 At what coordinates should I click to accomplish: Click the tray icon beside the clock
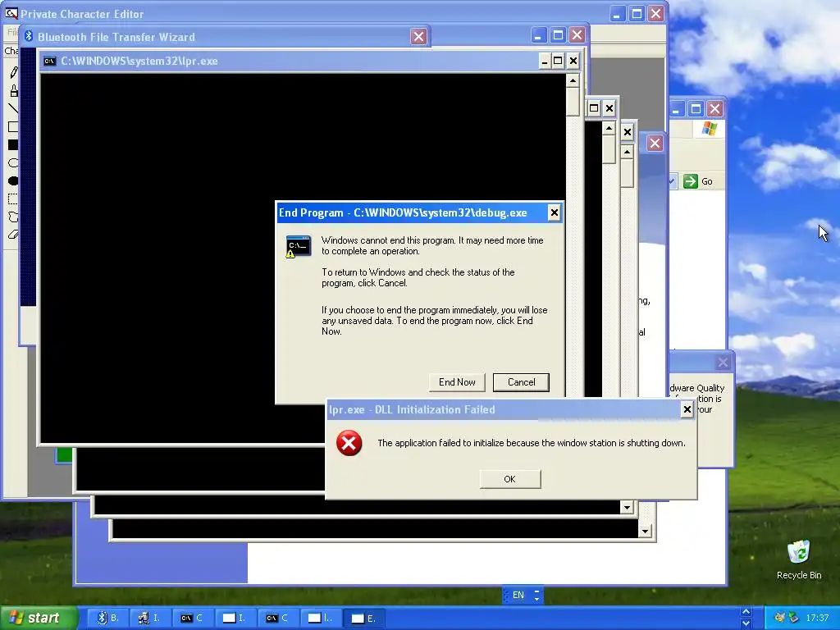point(794,618)
